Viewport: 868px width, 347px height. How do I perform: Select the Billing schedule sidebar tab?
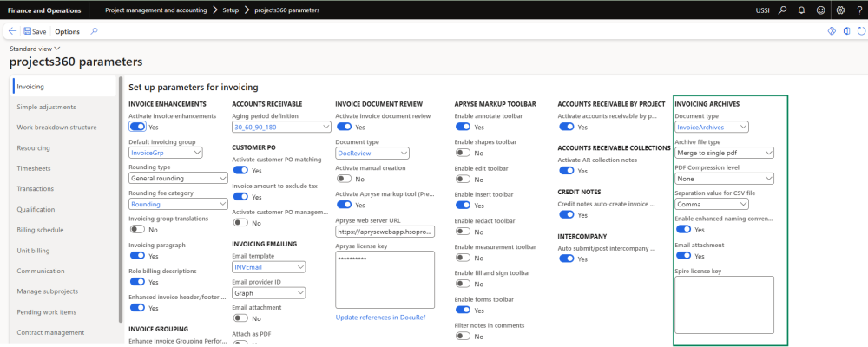(x=39, y=230)
